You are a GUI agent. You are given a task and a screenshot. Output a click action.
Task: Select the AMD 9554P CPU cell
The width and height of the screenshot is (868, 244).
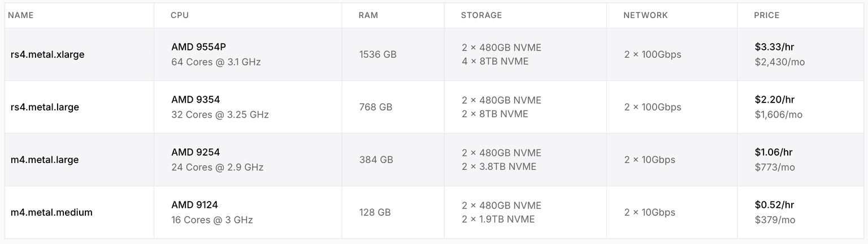tap(198, 47)
